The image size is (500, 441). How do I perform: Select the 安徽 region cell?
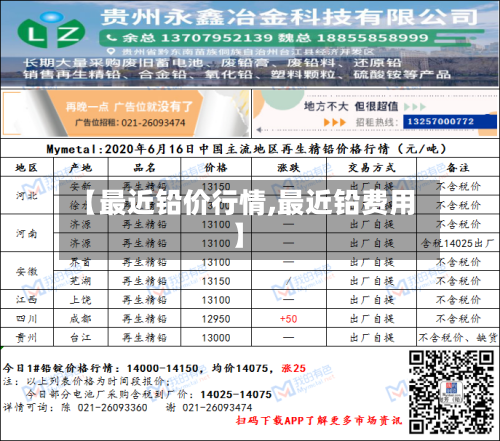tap(26, 271)
